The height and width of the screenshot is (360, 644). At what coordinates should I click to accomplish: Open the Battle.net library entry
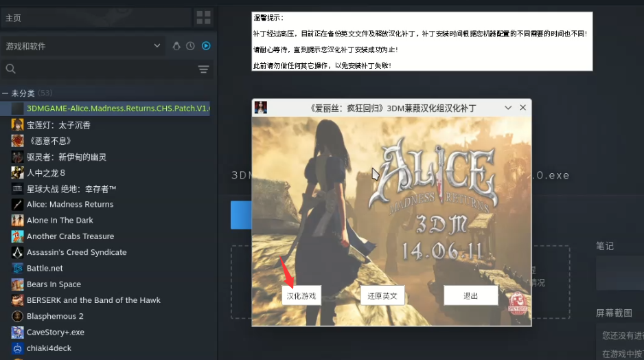[x=45, y=269]
